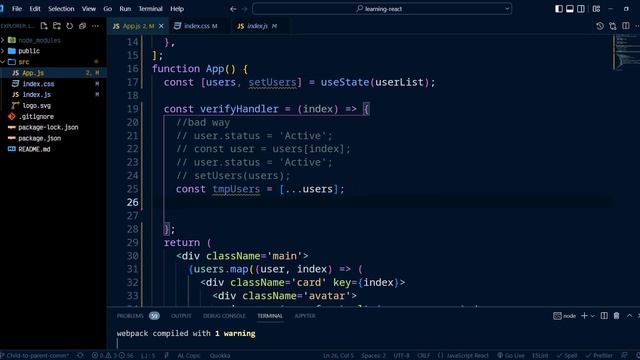Click the code minimap overview

626,53
